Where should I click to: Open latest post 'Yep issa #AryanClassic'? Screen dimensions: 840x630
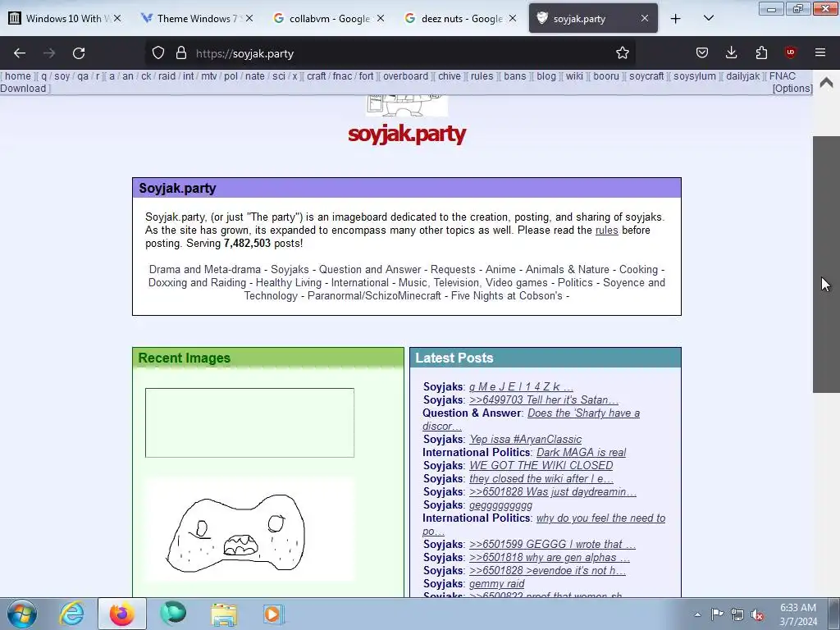tap(526, 440)
